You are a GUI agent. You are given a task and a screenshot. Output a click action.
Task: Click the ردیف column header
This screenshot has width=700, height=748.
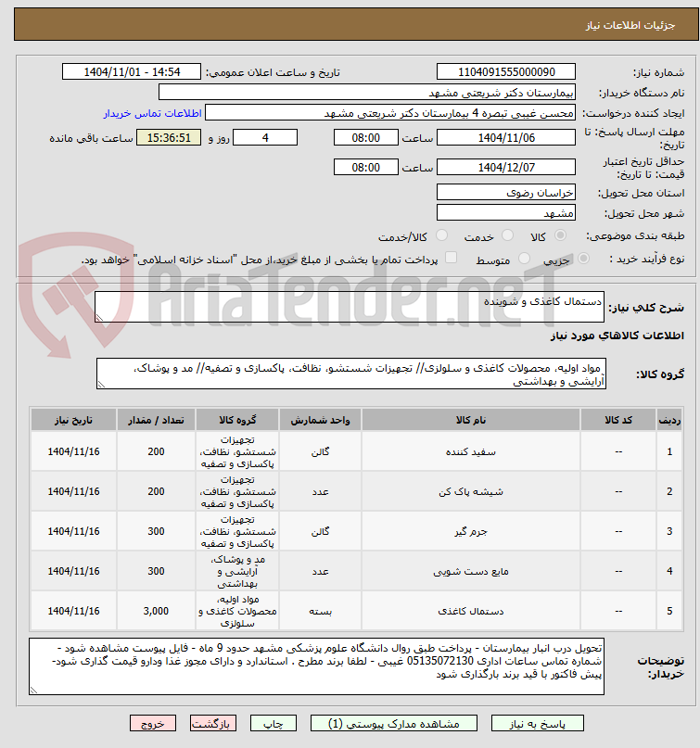[x=669, y=420]
